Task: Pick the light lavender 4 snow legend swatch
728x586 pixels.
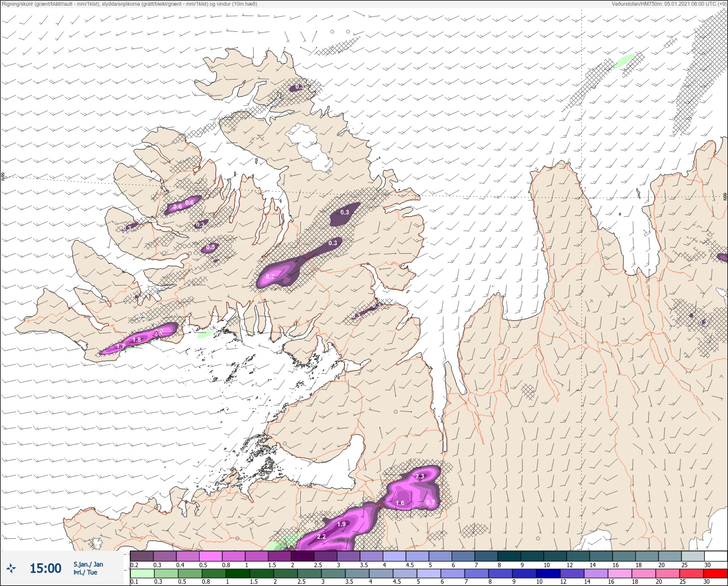Action: [x=394, y=556]
